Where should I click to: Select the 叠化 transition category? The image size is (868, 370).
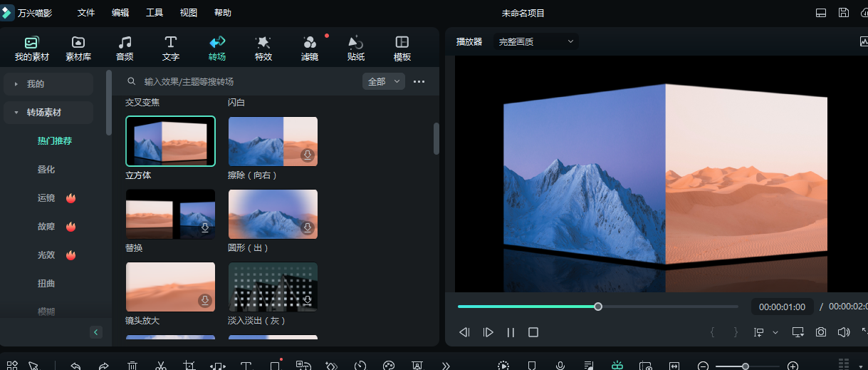coord(46,170)
